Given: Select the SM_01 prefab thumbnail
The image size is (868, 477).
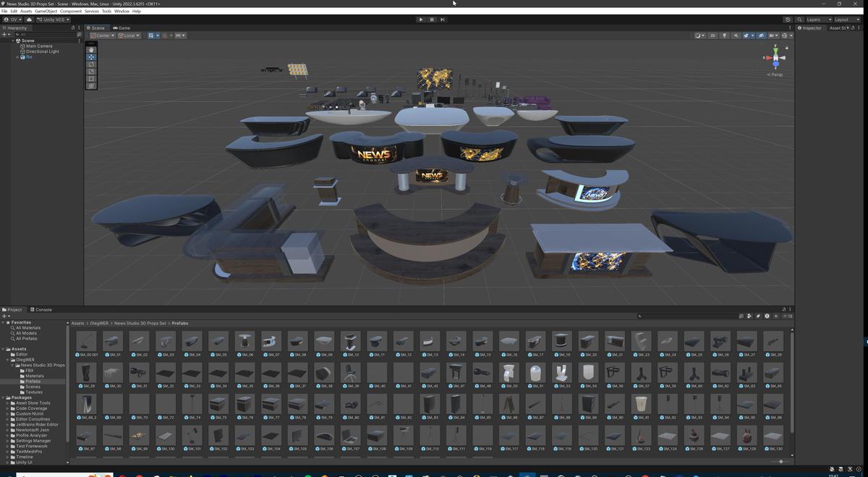Looking at the screenshot, I should click(111, 341).
